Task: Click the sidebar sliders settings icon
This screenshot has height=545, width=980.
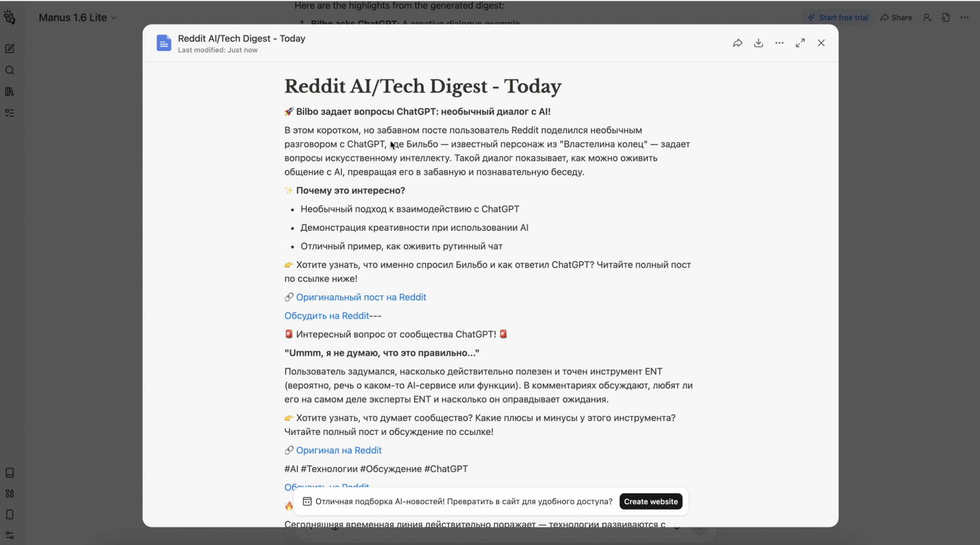Action: pyautogui.click(x=9, y=535)
